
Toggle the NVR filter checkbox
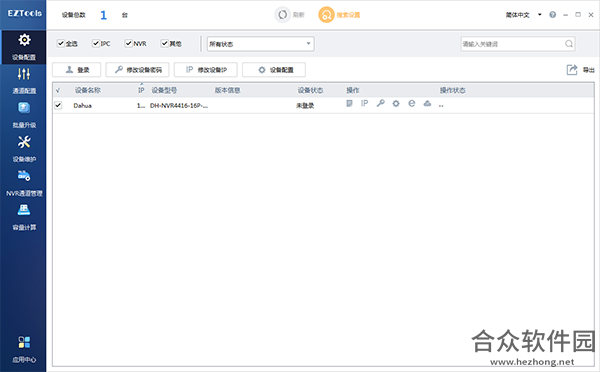tap(128, 43)
